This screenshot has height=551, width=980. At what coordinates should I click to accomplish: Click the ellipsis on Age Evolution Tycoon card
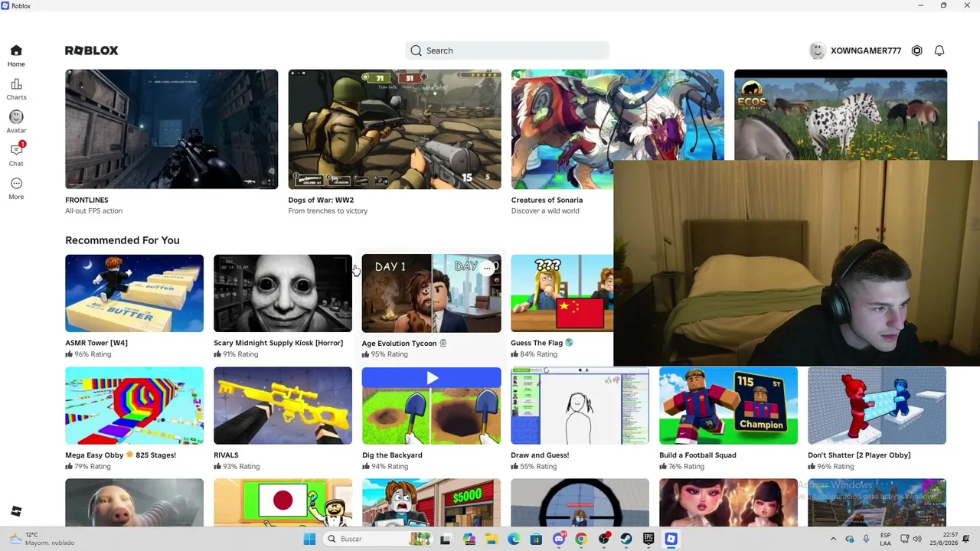click(487, 268)
